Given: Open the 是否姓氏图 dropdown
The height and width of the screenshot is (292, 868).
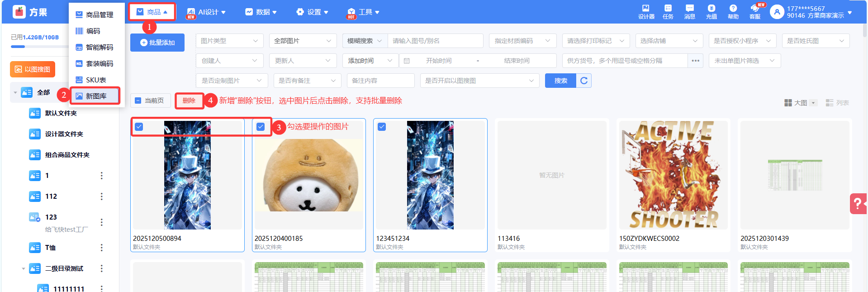Looking at the screenshot, I should [816, 41].
